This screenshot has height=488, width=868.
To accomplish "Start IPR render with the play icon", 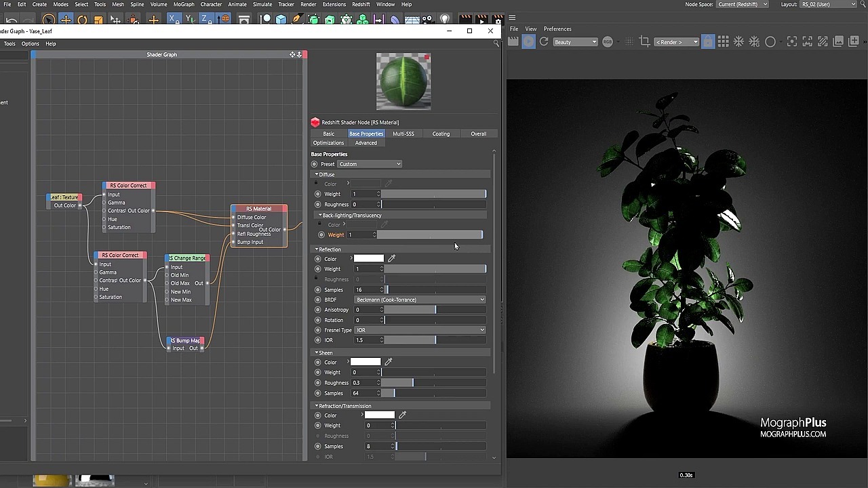I will point(528,42).
